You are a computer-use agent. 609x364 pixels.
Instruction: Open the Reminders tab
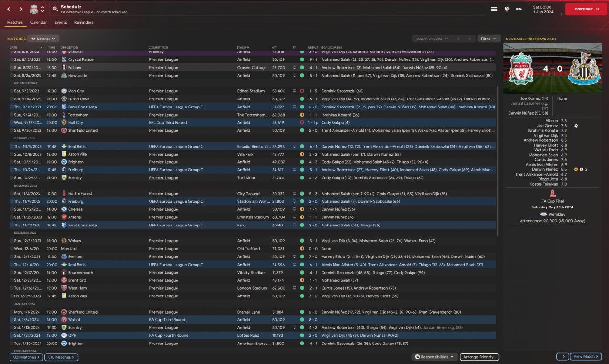click(84, 22)
